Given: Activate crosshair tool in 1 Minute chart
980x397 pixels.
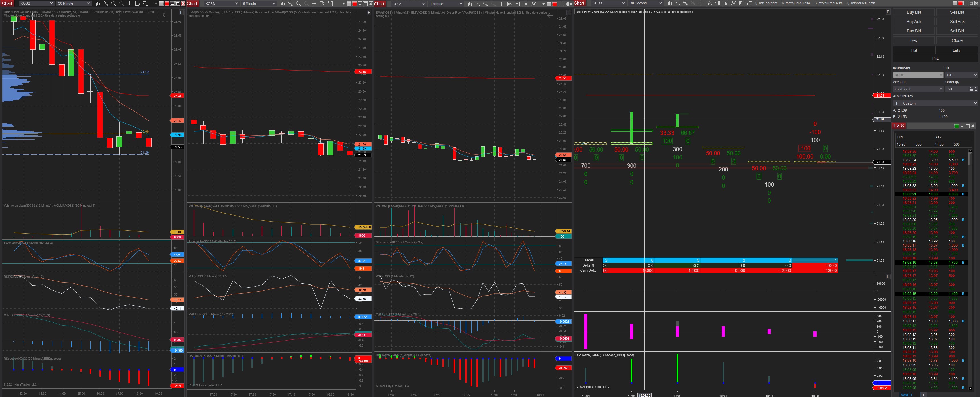Looking at the screenshot, I should pyautogui.click(x=501, y=4).
